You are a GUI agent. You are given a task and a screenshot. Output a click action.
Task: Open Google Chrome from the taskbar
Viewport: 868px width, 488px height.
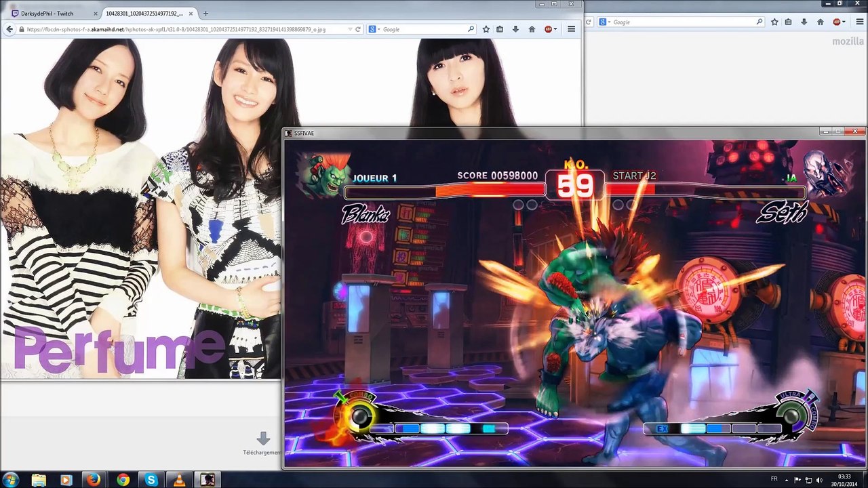click(123, 480)
